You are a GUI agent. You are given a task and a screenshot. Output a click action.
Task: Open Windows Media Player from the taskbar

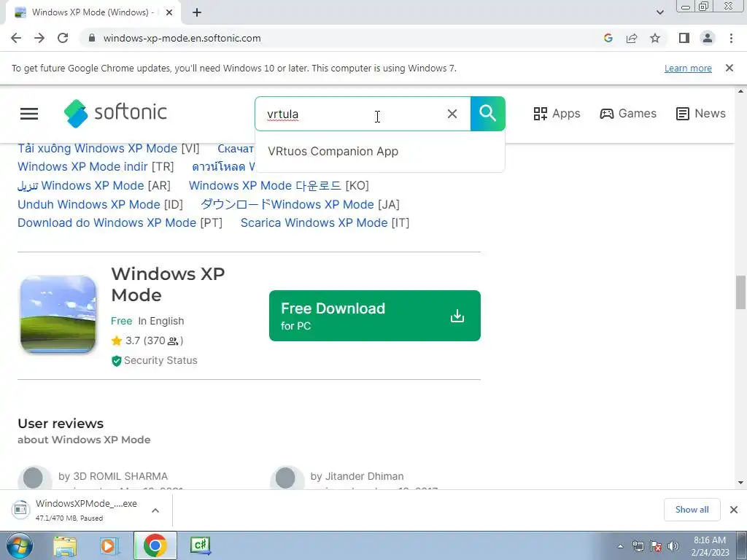[109, 546]
